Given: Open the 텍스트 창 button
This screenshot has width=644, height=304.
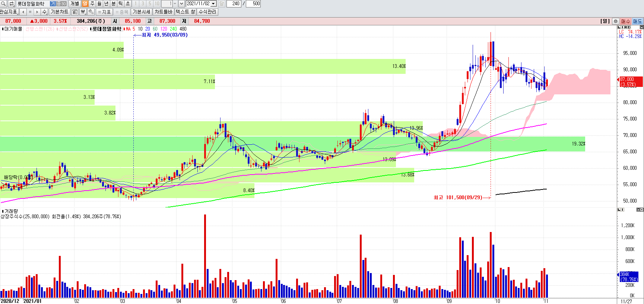Looking at the screenshot, I should tap(185, 12).
